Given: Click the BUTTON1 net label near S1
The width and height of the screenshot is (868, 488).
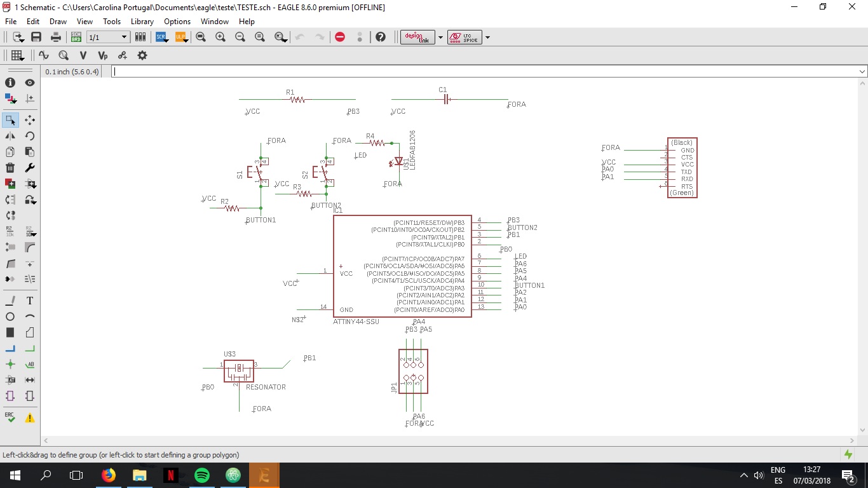Looking at the screenshot, I should click(x=261, y=220).
